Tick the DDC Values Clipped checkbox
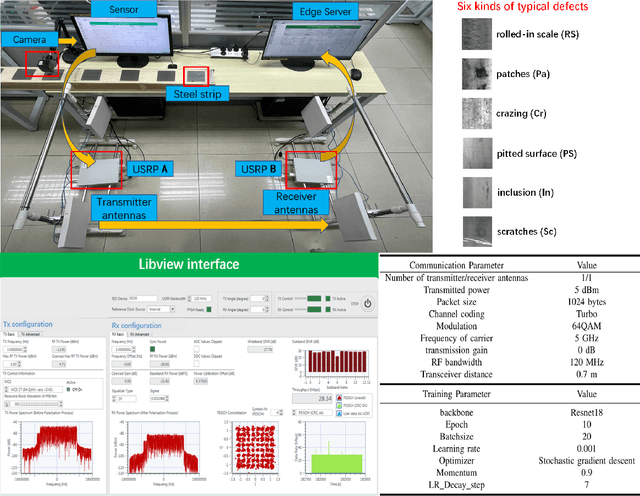640x496 pixels. click(x=196, y=363)
